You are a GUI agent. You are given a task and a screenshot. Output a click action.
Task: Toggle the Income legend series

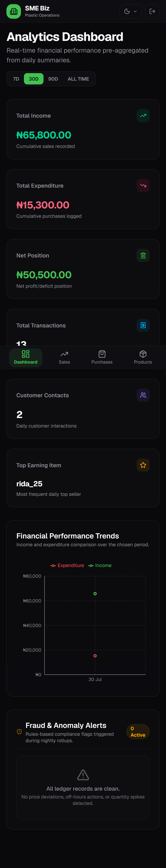click(100, 565)
